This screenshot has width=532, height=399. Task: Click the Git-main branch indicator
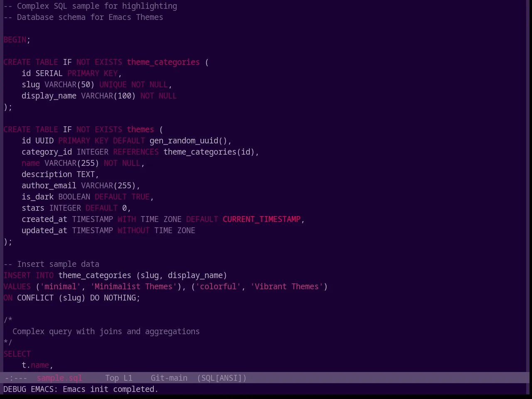[169, 378]
